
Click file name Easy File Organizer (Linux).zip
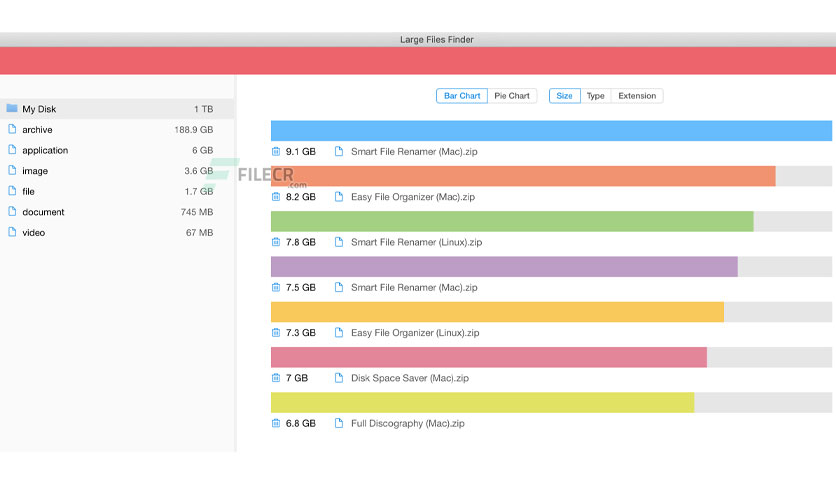click(415, 333)
